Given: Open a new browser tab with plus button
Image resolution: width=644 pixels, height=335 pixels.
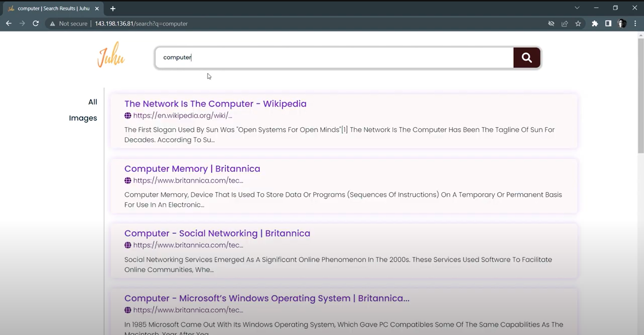Looking at the screenshot, I should [113, 9].
